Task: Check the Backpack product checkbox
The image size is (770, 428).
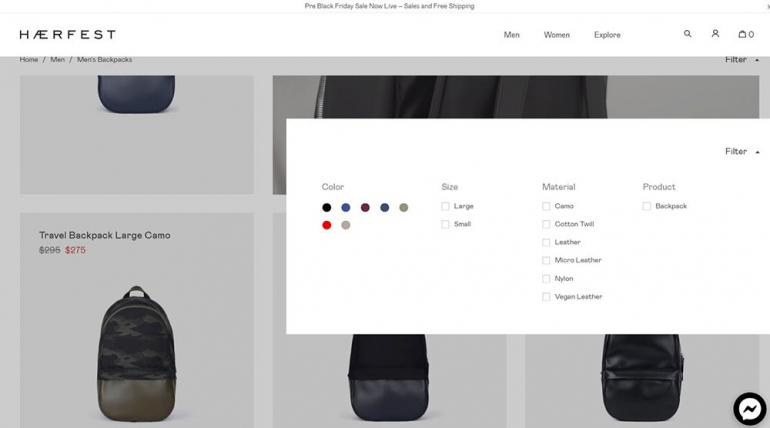Action: pos(647,206)
